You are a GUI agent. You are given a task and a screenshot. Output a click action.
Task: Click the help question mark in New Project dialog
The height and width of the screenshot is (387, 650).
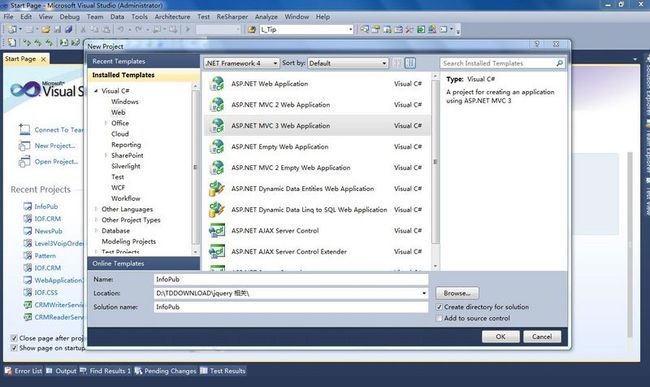tap(537, 44)
